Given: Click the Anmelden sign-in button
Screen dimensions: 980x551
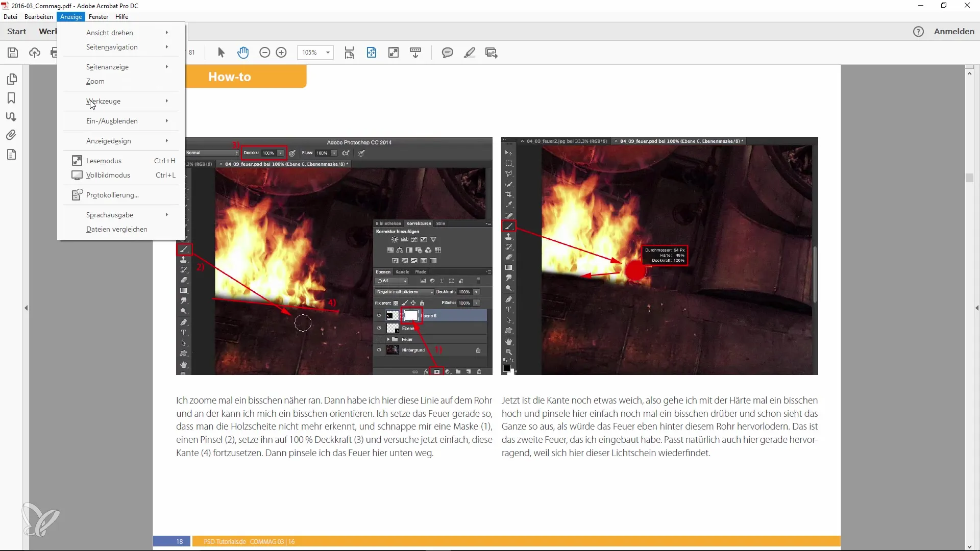Looking at the screenshot, I should pyautogui.click(x=954, y=32).
